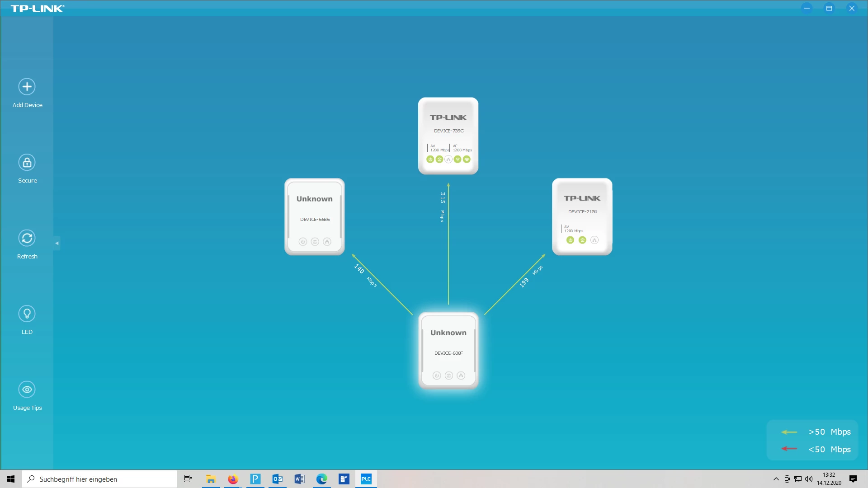Show hidden system tray icons
The width and height of the screenshot is (868, 488).
pos(776,479)
